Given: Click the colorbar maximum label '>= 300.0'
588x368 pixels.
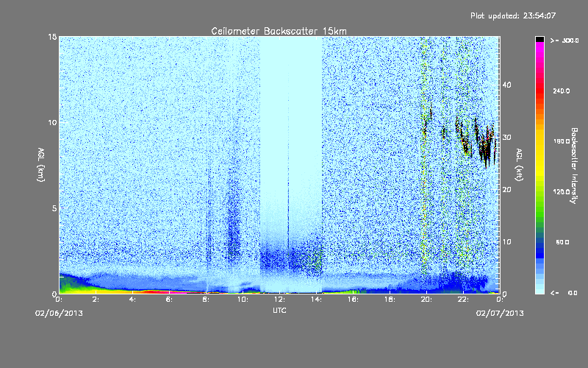Looking at the screenshot, I should click(x=564, y=40).
